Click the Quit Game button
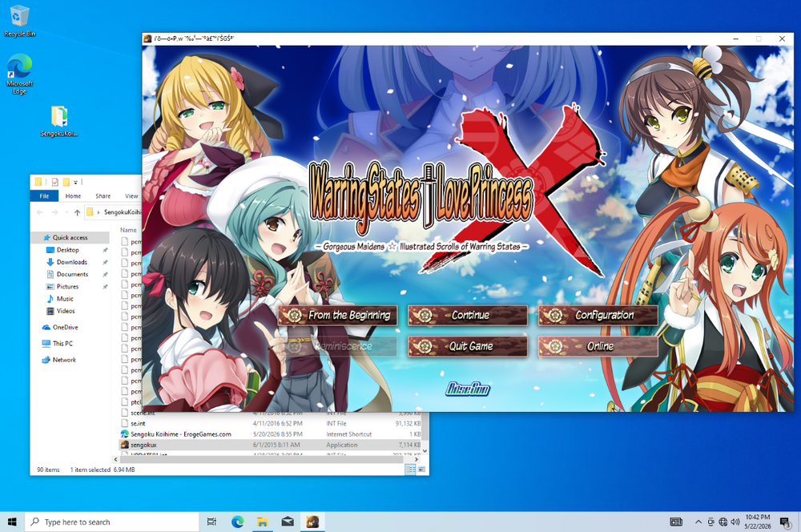801x532 pixels. pos(468,346)
